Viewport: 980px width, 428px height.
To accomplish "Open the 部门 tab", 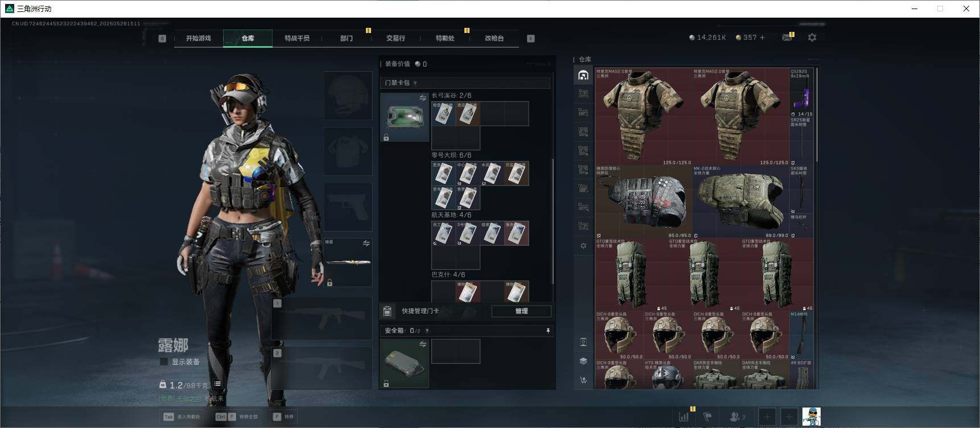I will 347,38.
